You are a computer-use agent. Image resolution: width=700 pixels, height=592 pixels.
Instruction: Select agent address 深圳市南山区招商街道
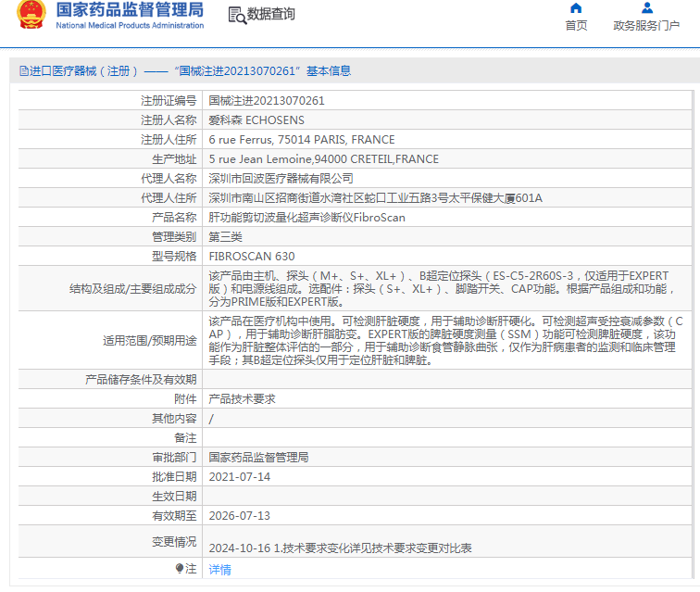375,198
